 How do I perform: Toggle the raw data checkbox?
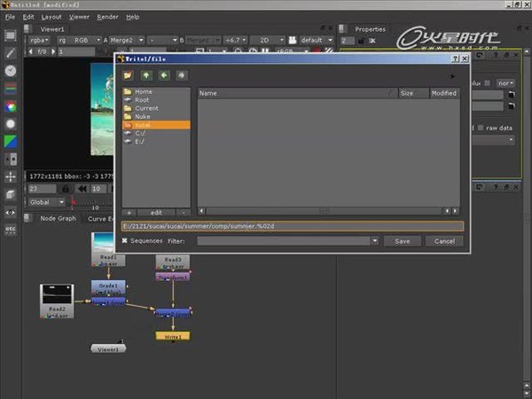(x=480, y=128)
